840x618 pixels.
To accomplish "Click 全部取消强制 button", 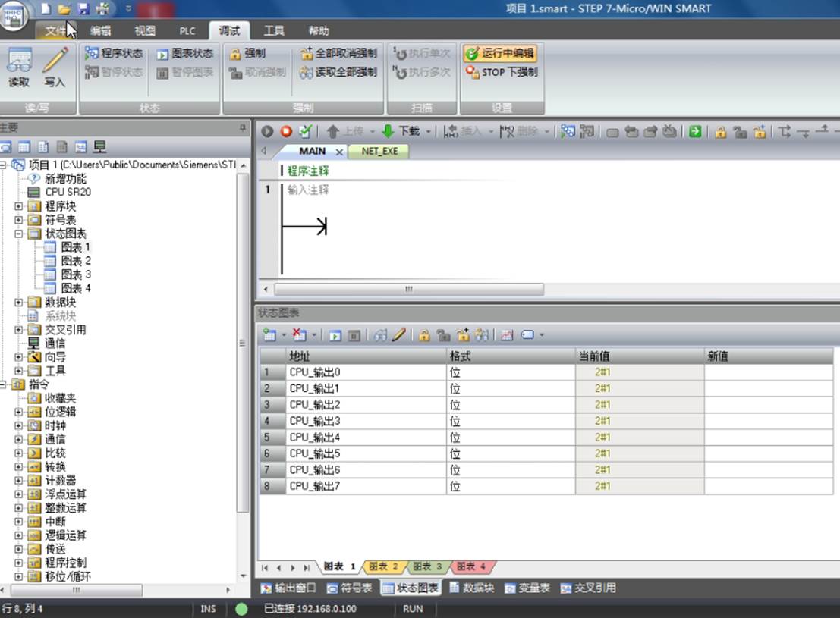I will [338, 53].
